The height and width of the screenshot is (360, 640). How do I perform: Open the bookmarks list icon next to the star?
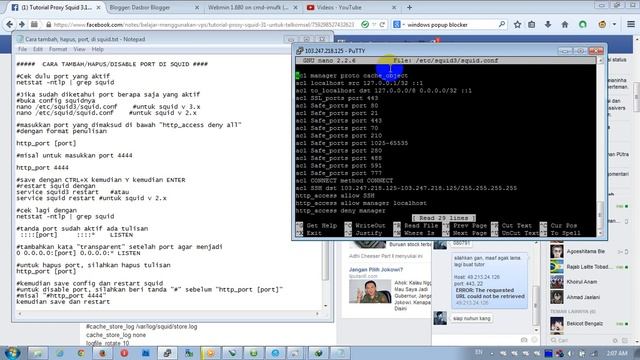coord(531,24)
